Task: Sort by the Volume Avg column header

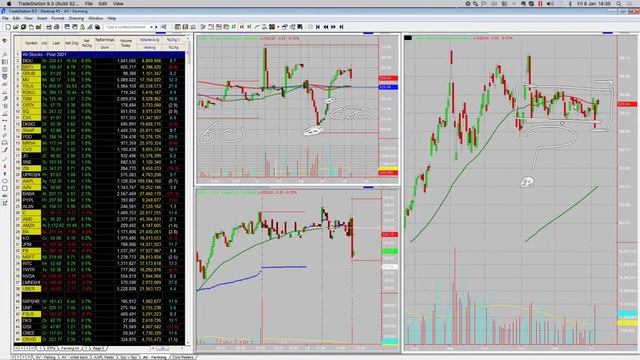Action: coord(149,40)
